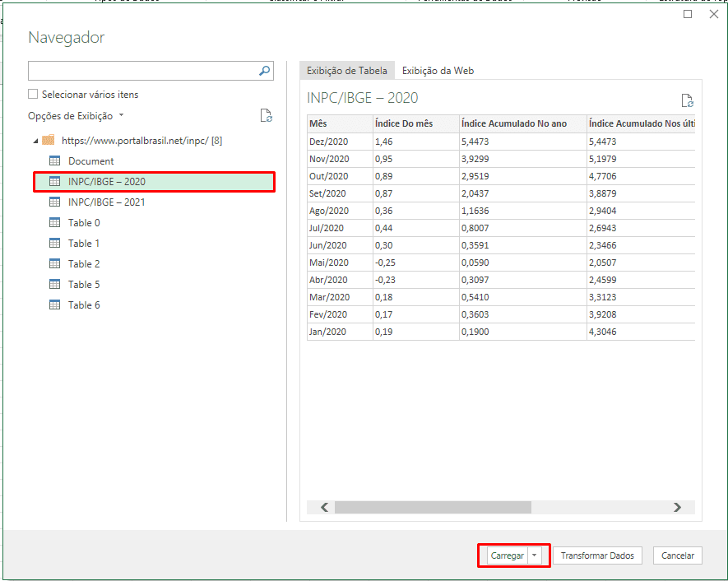Click the Carregar button
Screen dimensions: 728x581
507,555
